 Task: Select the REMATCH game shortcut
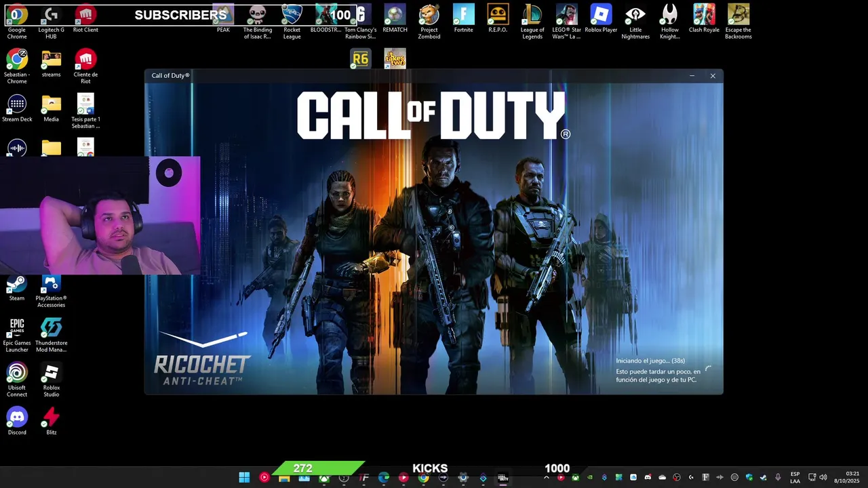395,18
